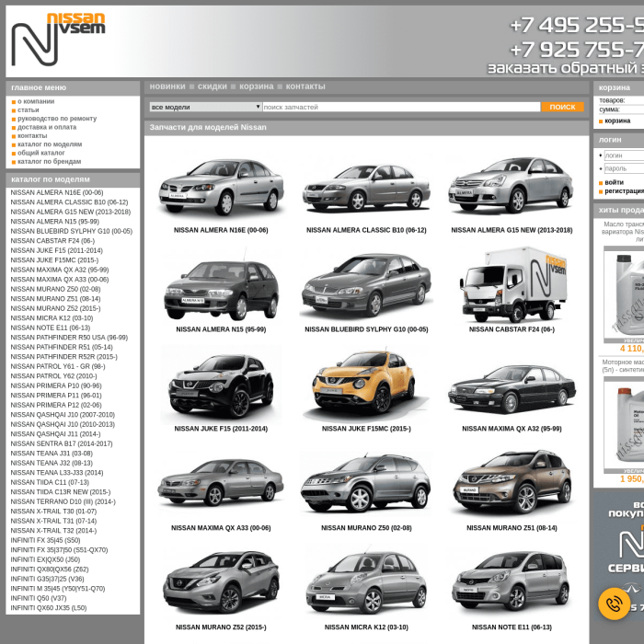Open sidebar link NISSAN MURANO Z51 (08-14)
Image resolution: width=644 pixels, height=644 pixels.
55,299
